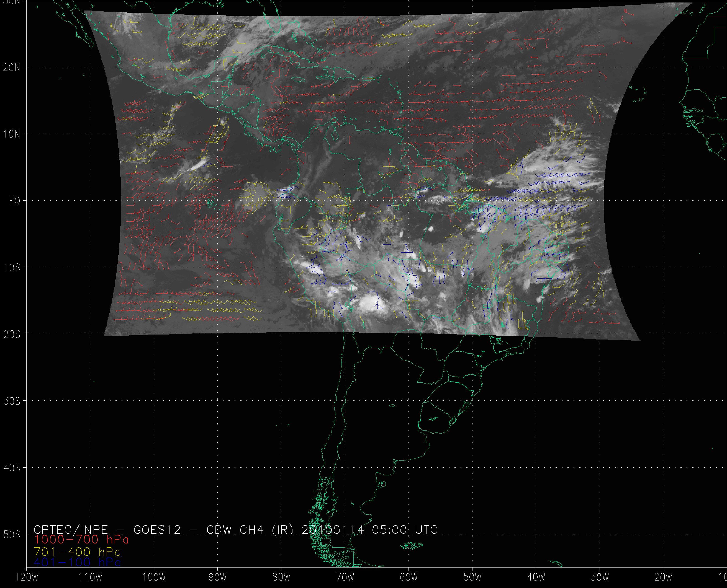Click the 20S latitude axis label

coord(12,334)
